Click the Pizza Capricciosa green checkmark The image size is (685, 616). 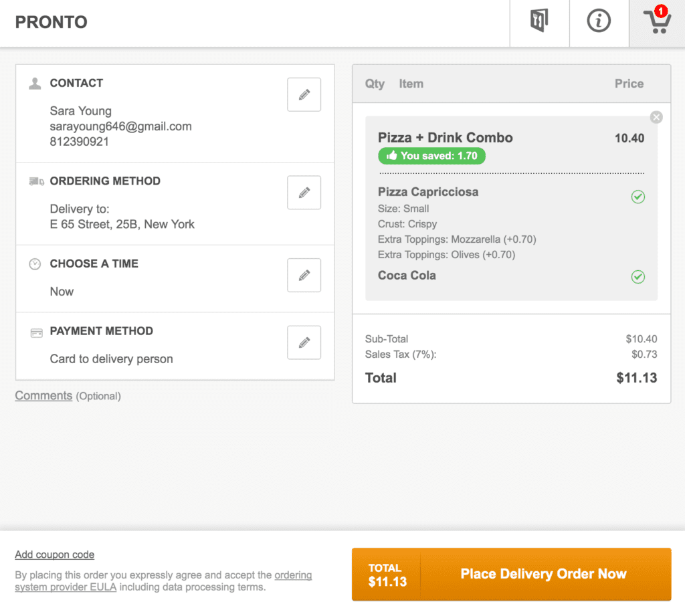(638, 197)
